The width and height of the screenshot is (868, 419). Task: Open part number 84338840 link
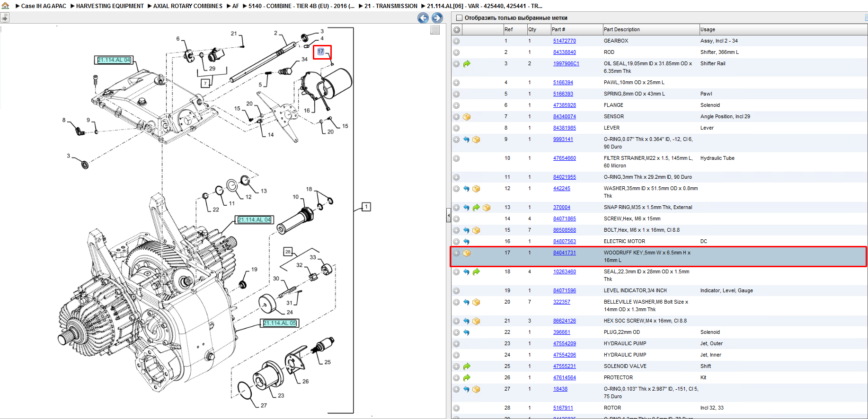(565, 52)
